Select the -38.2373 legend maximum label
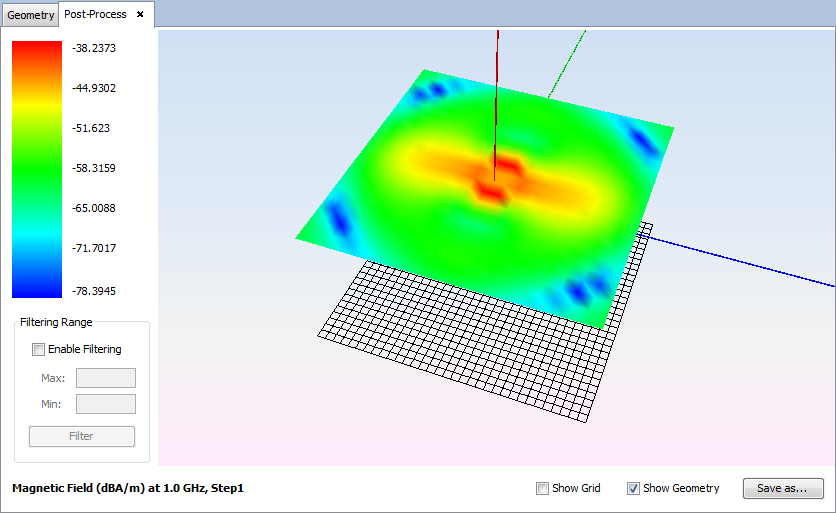Viewport: 836px width, 513px height. pyautogui.click(x=94, y=48)
